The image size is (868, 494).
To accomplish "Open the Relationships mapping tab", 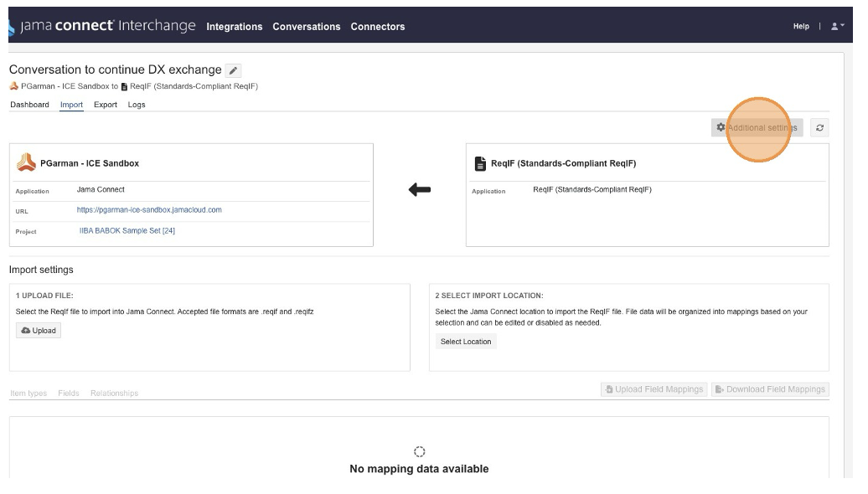I will pyautogui.click(x=115, y=394).
